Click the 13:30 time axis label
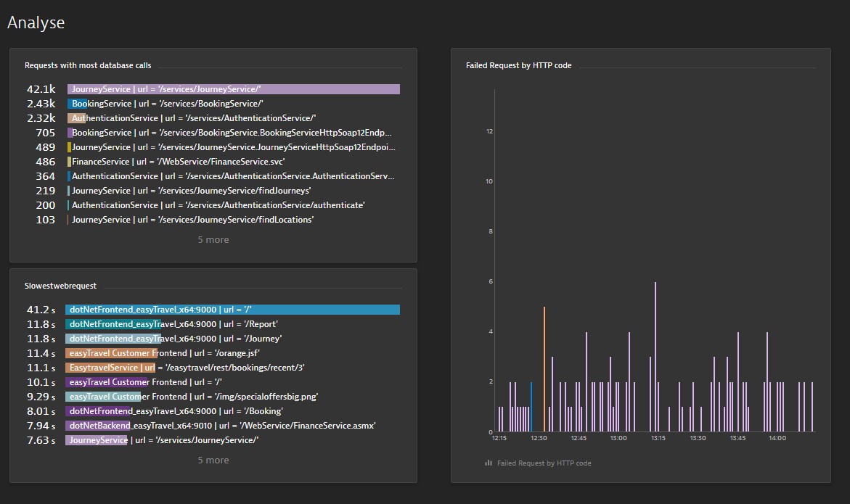This screenshot has height=504, width=850. pos(698,438)
